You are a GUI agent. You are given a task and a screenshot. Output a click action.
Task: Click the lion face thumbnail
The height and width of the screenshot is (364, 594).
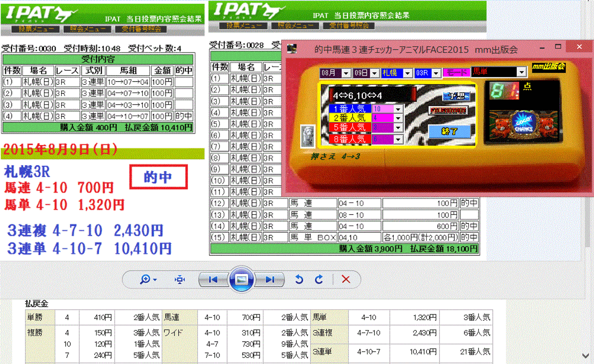coord(307,136)
